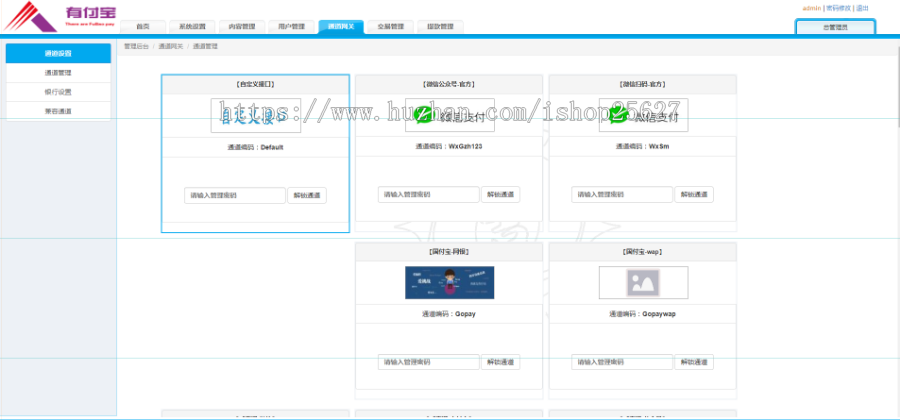Click the channel code text 'Gopaywap'
Viewport: 900px width, 420px height.
659,314
